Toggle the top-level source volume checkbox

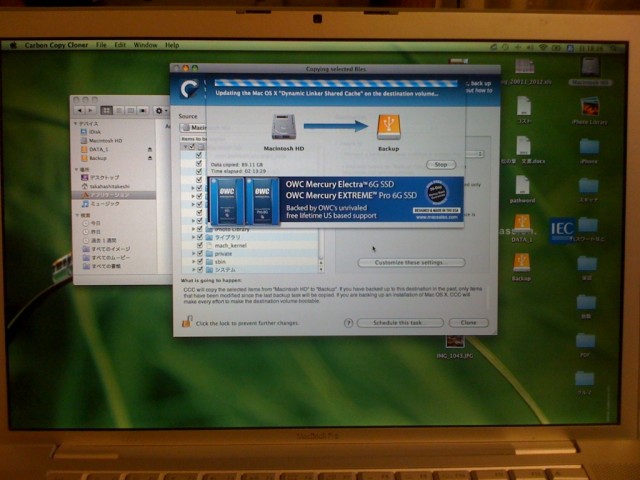click(192, 146)
